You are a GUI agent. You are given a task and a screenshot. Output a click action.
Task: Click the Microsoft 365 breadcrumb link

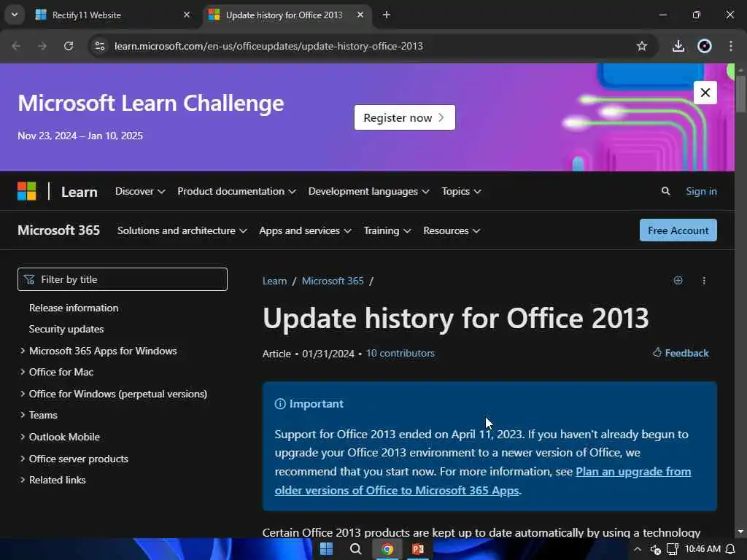click(333, 281)
